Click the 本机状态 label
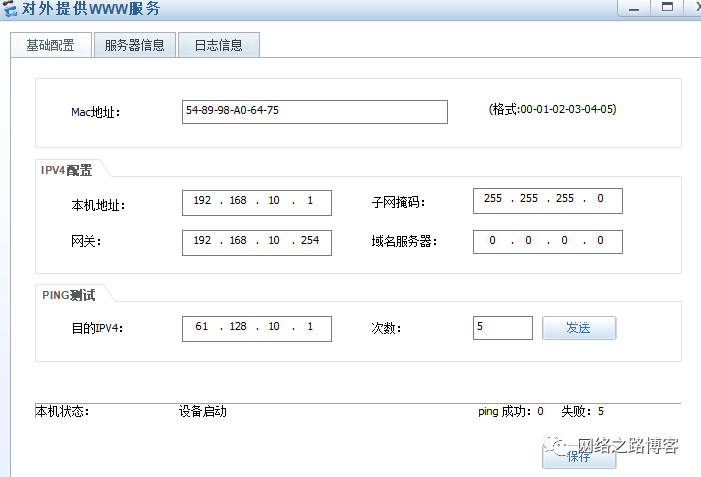Image resolution: width=701 pixels, height=477 pixels. point(63,411)
